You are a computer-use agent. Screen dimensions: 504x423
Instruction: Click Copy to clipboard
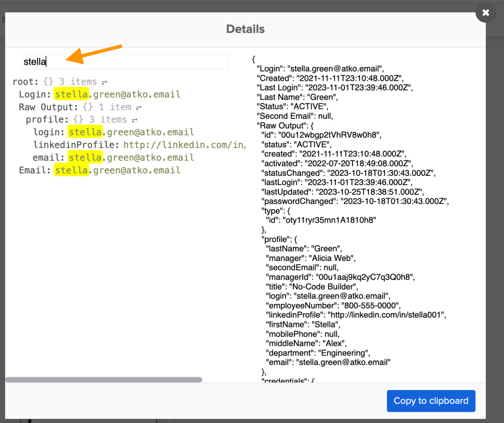click(x=431, y=401)
